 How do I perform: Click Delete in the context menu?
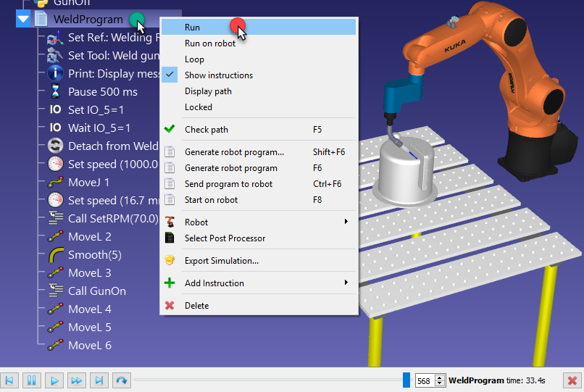coord(196,306)
